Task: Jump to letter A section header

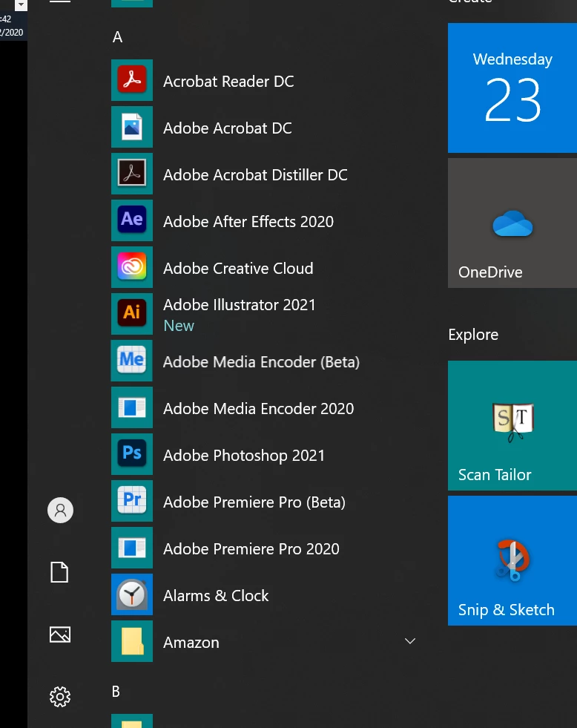Action: click(117, 36)
